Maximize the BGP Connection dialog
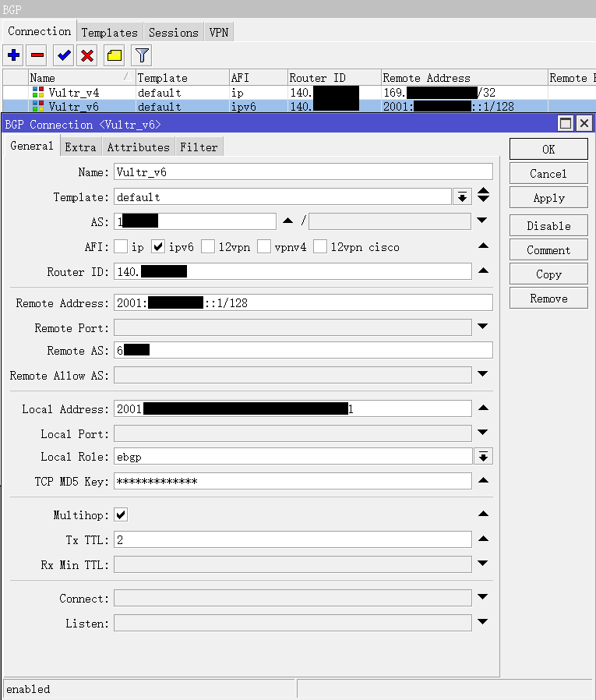Viewport: 596px width, 700px height. [566, 123]
